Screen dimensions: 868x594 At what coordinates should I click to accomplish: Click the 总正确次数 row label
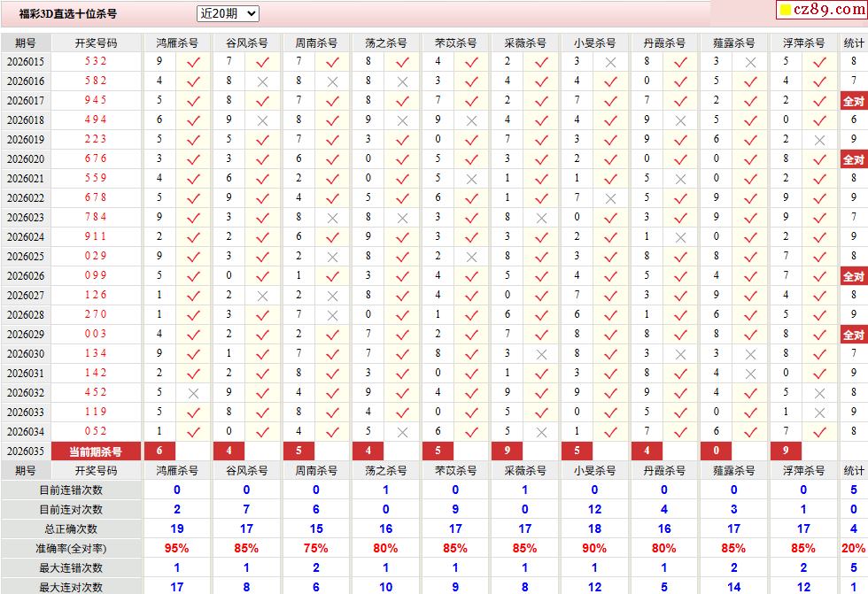point(71,528)
